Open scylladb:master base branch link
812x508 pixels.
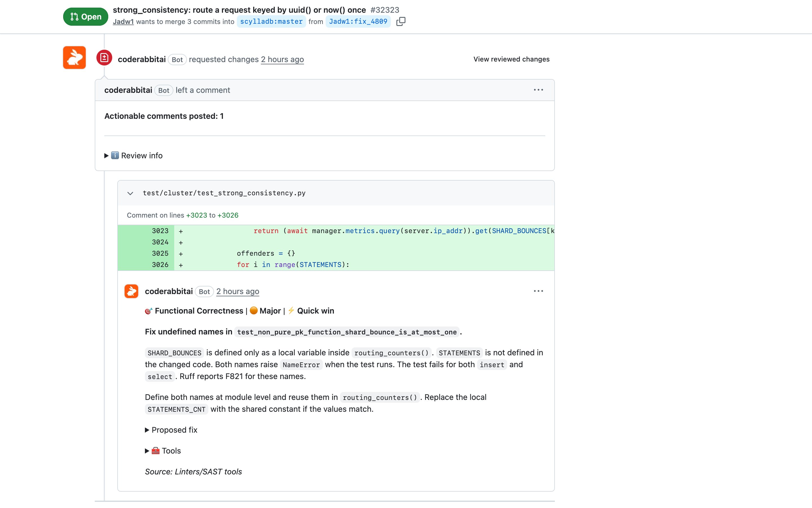coord(271,21)
